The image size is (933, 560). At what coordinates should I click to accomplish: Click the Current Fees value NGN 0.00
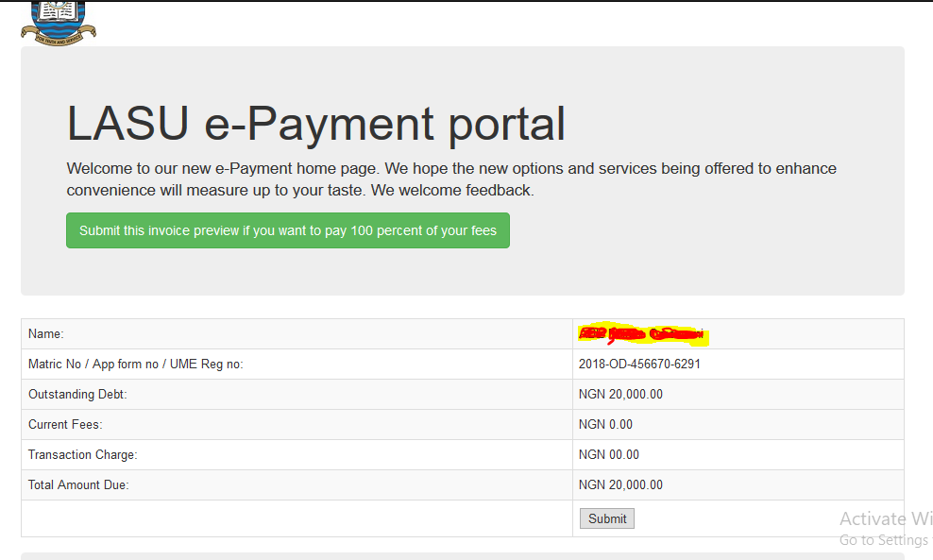point(605,424)
